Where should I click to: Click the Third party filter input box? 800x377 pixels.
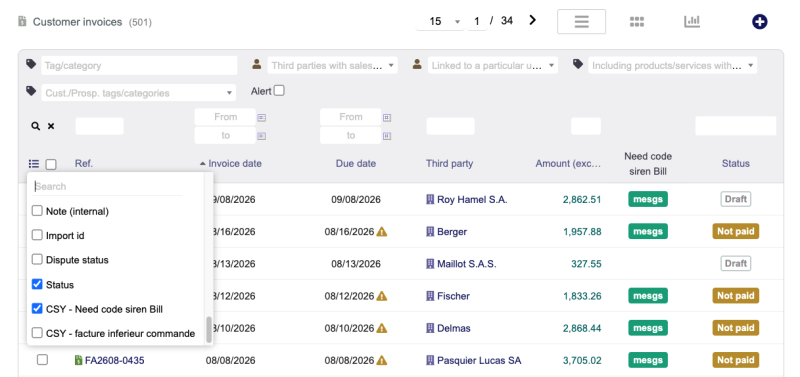(451, 126)
